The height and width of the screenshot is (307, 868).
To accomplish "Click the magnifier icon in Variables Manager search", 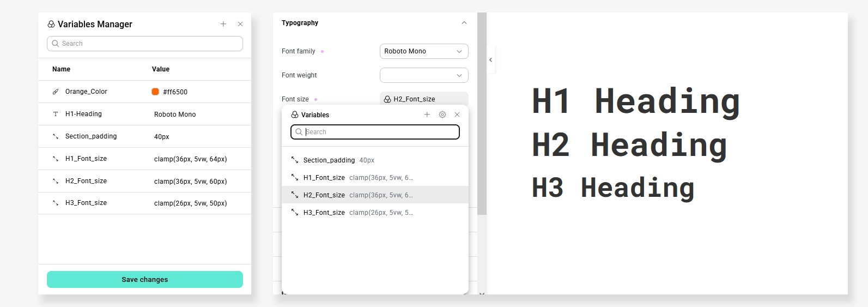I will [56, 44].
